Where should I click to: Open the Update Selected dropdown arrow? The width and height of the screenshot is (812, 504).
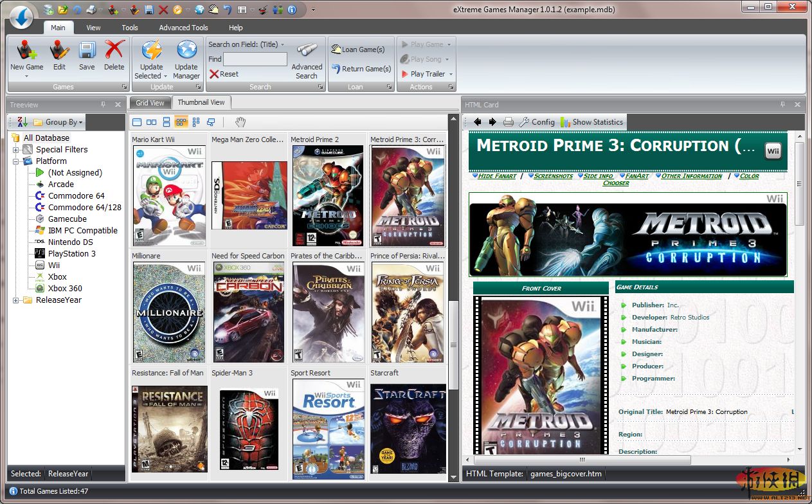point(166,76)
